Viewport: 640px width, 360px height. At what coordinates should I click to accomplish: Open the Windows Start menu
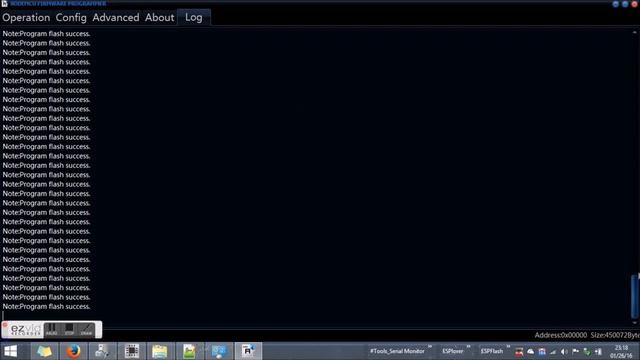11,351
